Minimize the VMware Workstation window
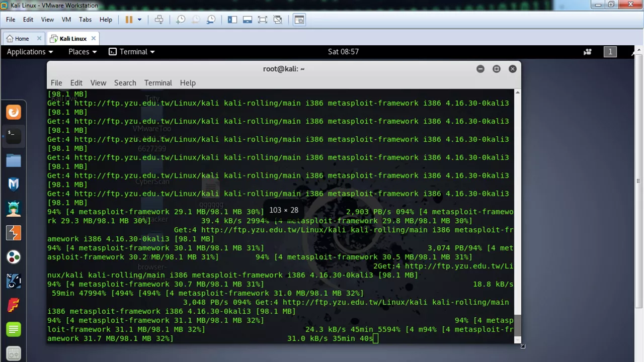 click(598, 5)
